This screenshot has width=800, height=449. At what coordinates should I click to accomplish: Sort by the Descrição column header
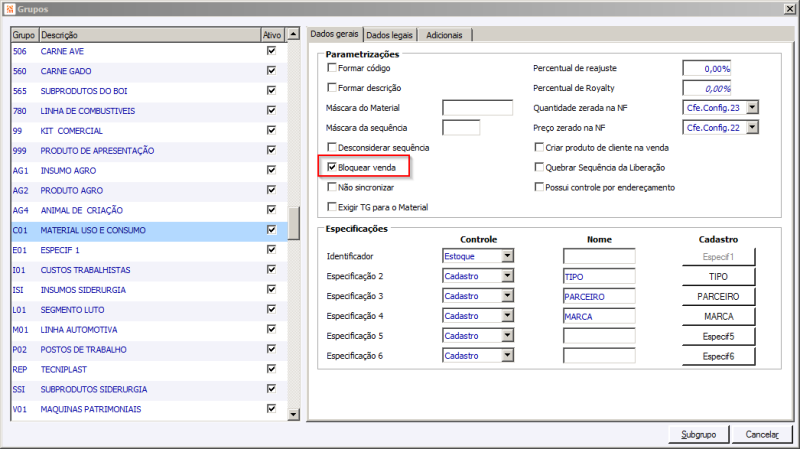tap(149, 35)
